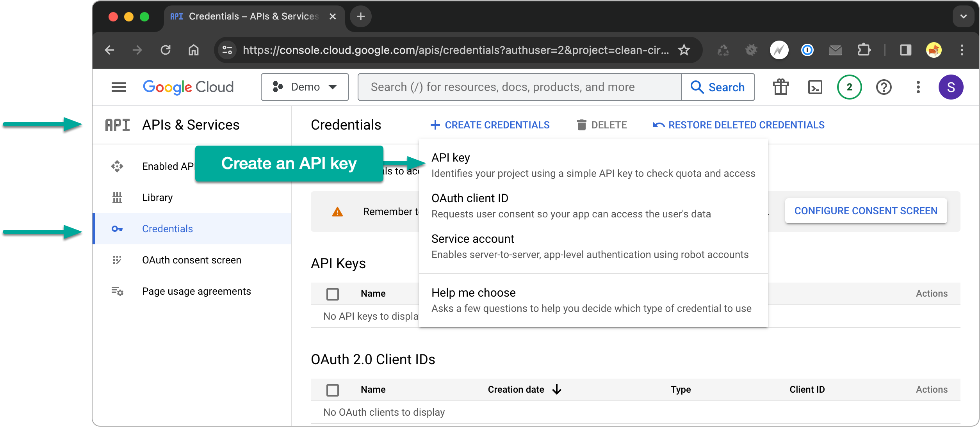Activate Cloud Shell terminal icon

[x=815, y=87]
